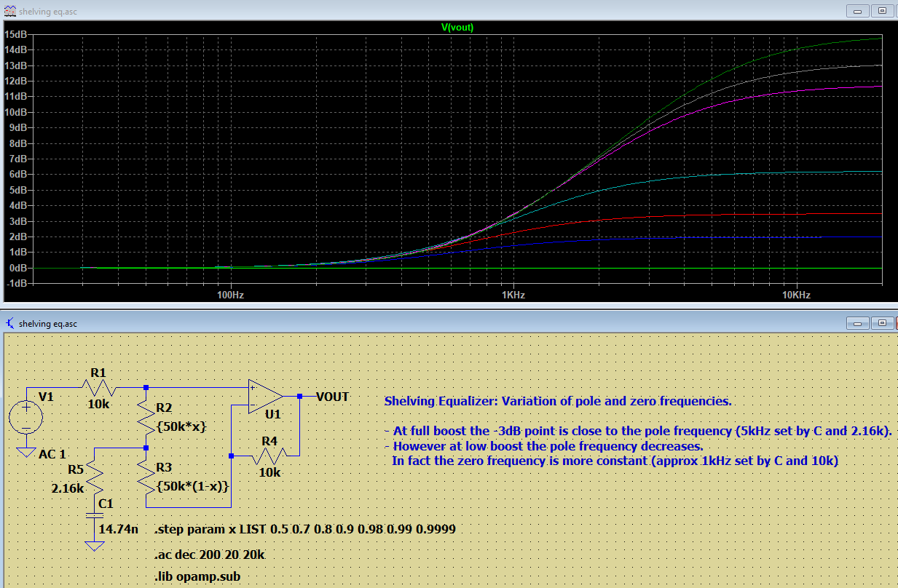Click the 10KHz frequency axis label
The width and height of the screenshot is (898, 588).
tap(796, 295)
